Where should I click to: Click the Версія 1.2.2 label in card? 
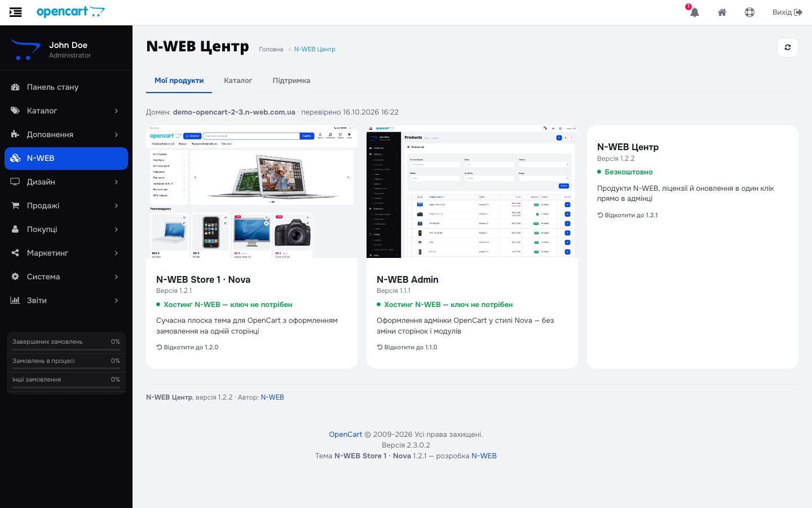pyautogui.click(x=616, y=159)
